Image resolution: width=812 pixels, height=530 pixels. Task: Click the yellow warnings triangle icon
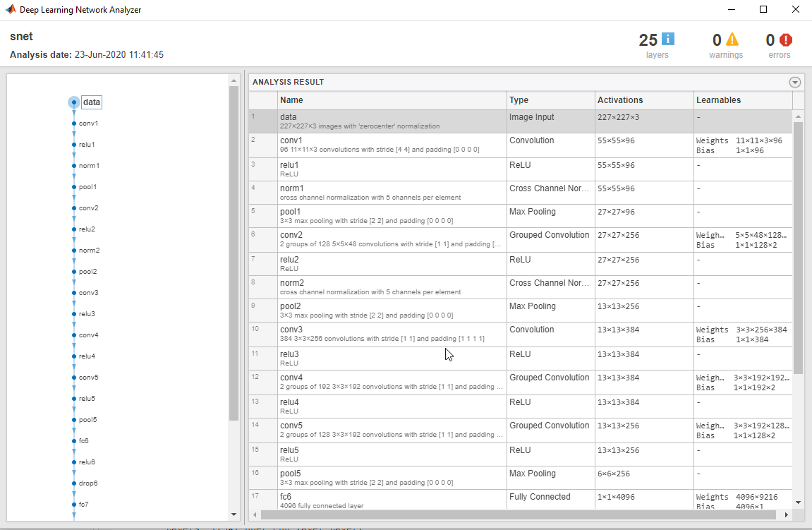pos(733,40)
